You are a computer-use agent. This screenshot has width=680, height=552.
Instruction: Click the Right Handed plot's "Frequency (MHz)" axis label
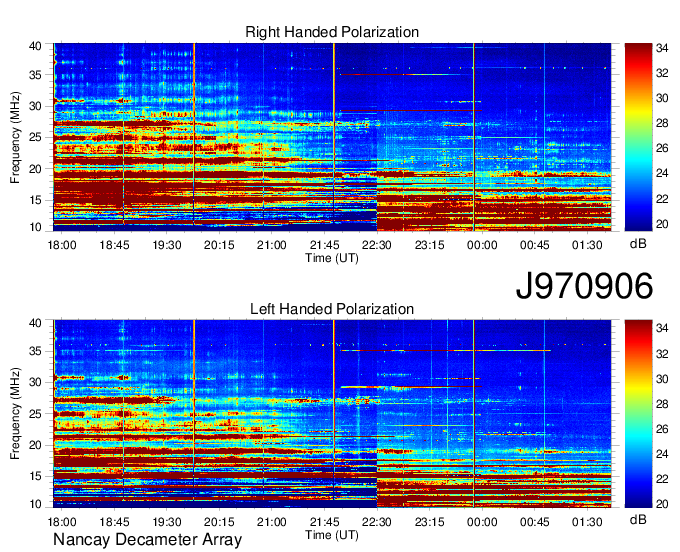point(15,137)
